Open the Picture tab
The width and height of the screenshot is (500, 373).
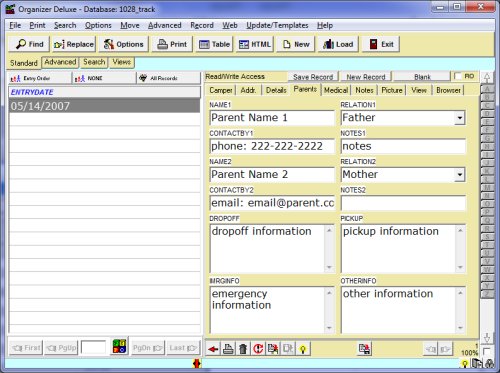click(392, 90)
